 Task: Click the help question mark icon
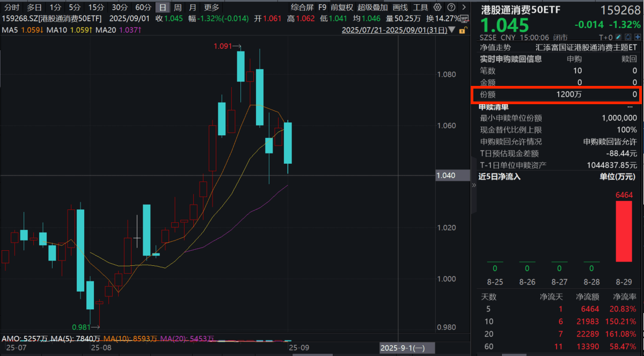tap(450, 8)
